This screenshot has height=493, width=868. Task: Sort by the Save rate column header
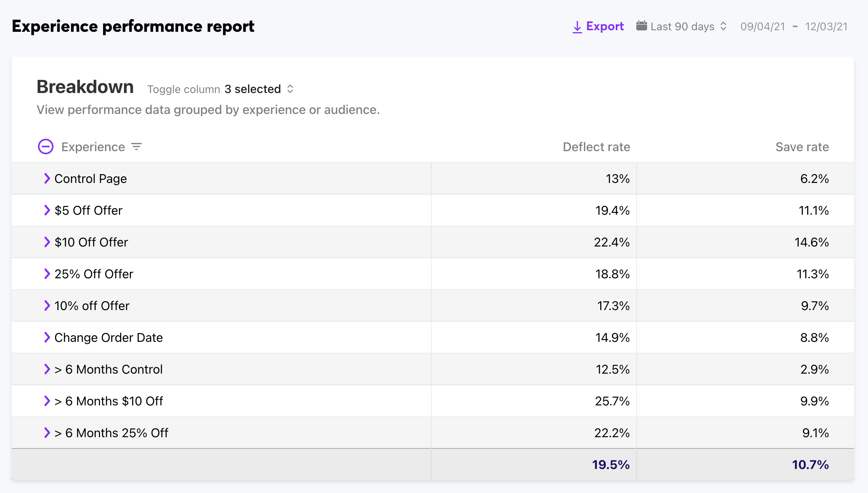point(802,147)
